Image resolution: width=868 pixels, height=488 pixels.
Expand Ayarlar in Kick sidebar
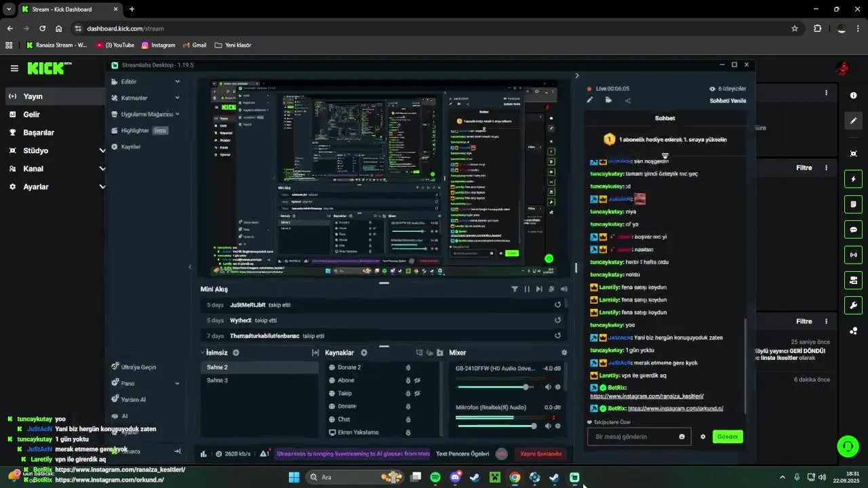(x=102, y=186)
